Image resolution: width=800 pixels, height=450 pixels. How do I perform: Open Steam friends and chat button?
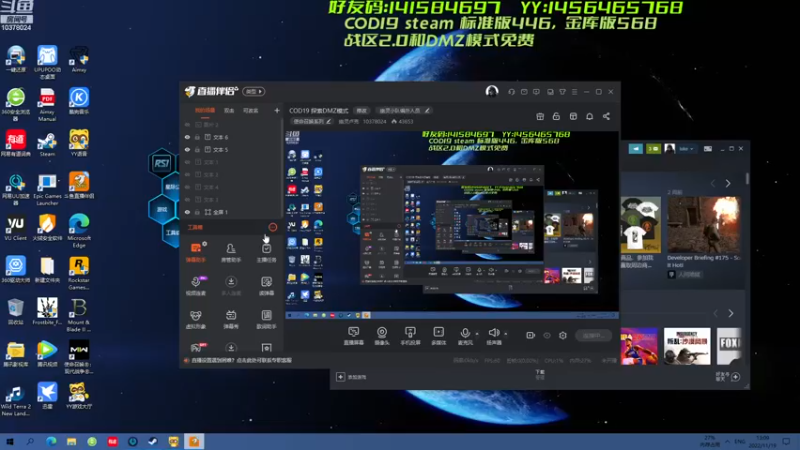[728, 377]
